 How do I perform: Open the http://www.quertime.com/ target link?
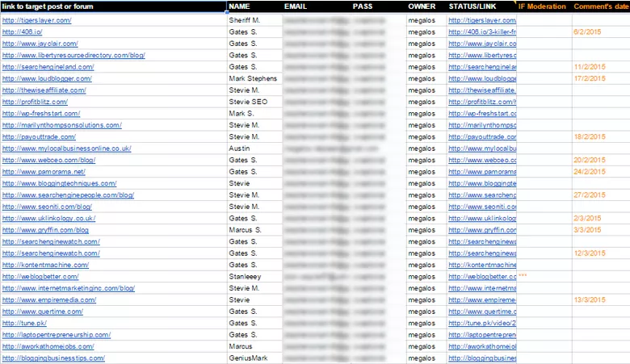click(43, 311)
